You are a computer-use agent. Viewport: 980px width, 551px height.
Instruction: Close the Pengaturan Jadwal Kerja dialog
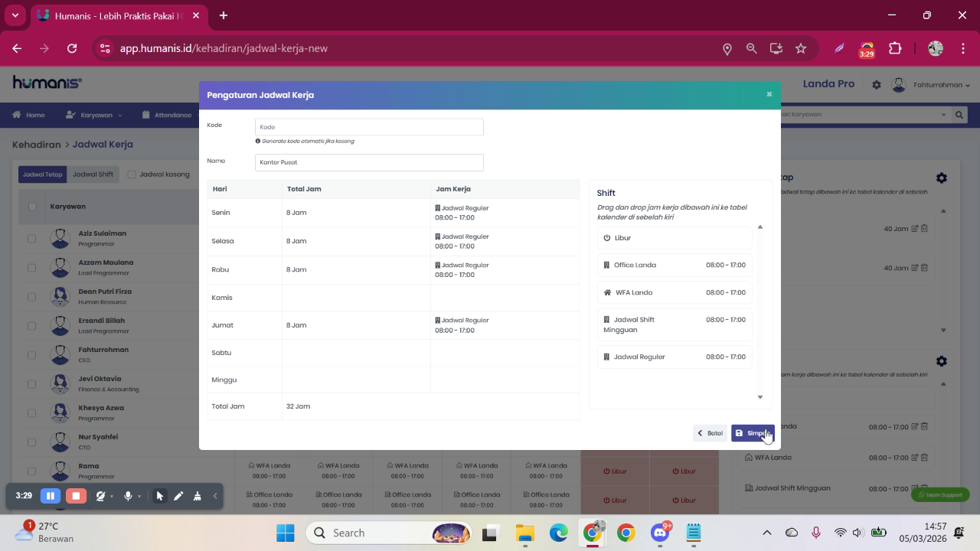click(x=769, y=94)
